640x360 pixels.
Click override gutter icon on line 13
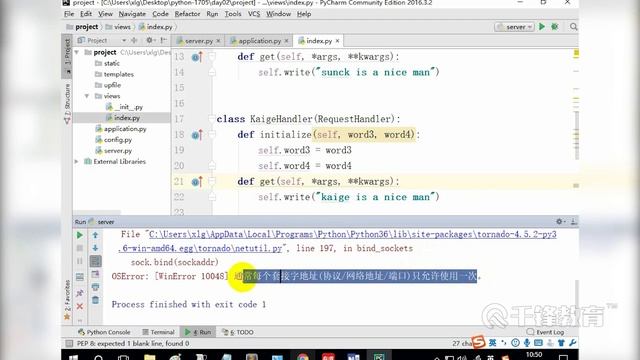pyautogui.click(x=197, y=57)
